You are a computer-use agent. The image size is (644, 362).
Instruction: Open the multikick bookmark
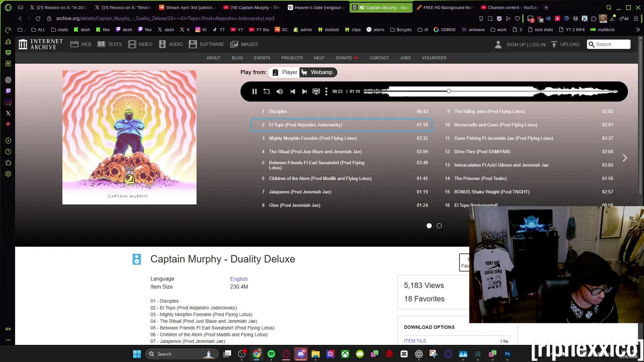[x=602, y=30]
